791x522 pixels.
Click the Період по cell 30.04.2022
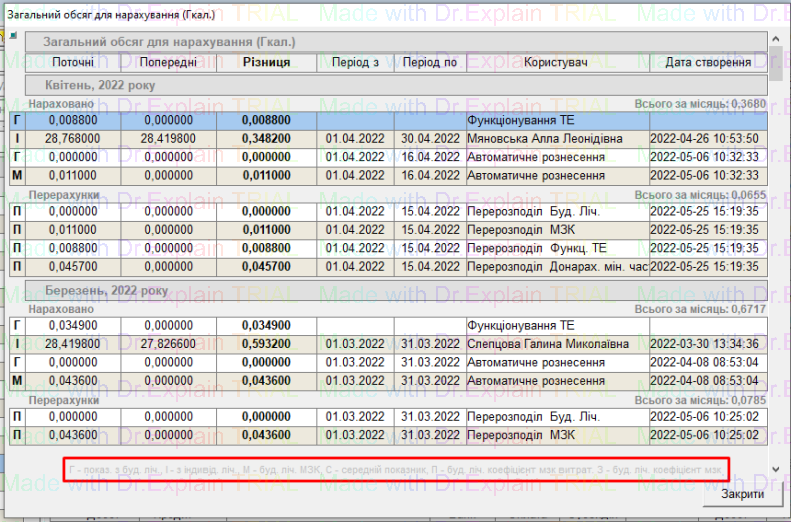coord(428,138)
